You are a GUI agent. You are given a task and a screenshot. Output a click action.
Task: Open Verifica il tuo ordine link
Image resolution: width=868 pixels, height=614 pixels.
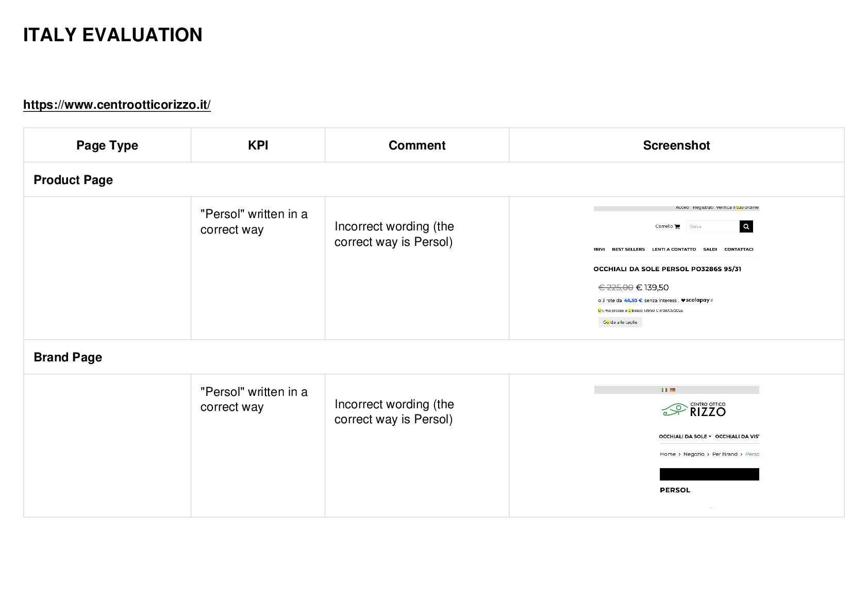737,207
